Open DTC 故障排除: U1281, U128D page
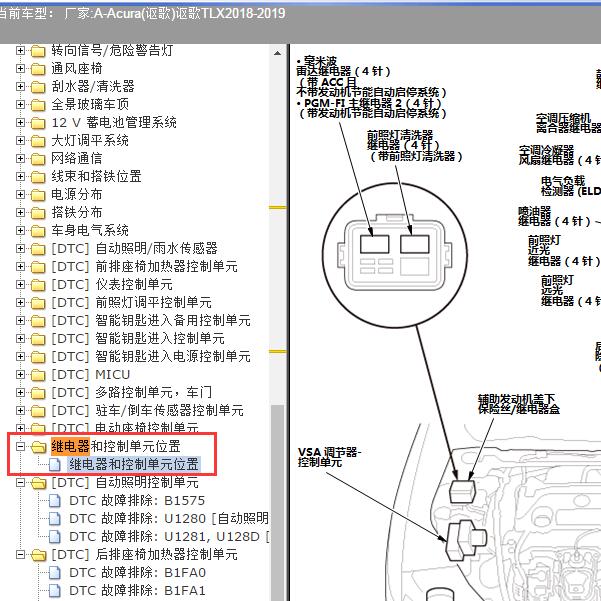Image resolution: width=601 pixels, height=601 pixels. [169, 537]
